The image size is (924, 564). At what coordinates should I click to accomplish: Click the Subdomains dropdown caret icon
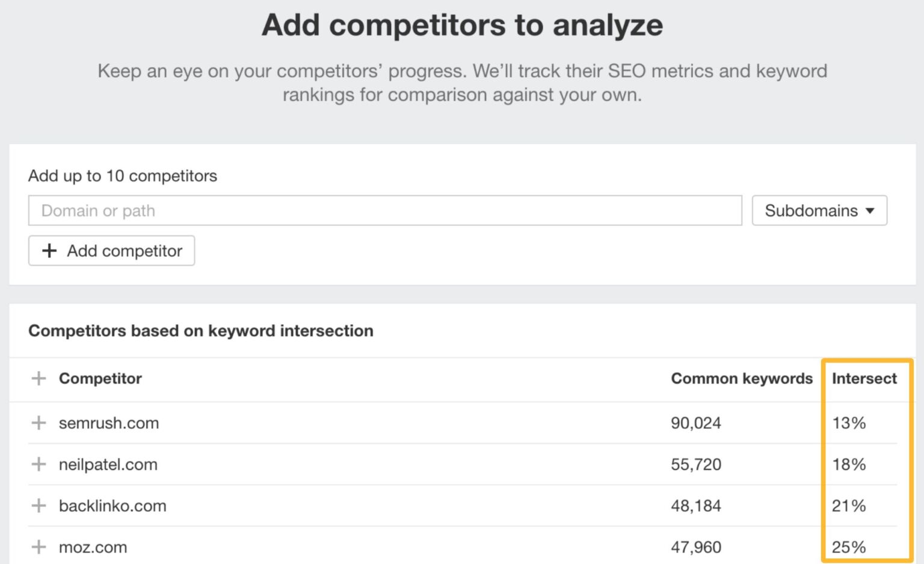pos(870,210)
